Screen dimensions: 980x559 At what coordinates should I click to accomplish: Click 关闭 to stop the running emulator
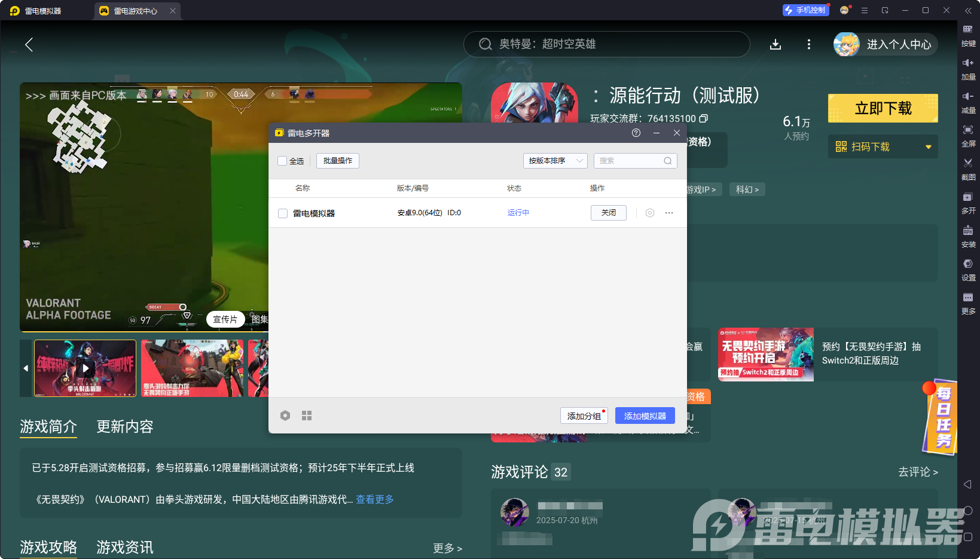tap(609, 213)
